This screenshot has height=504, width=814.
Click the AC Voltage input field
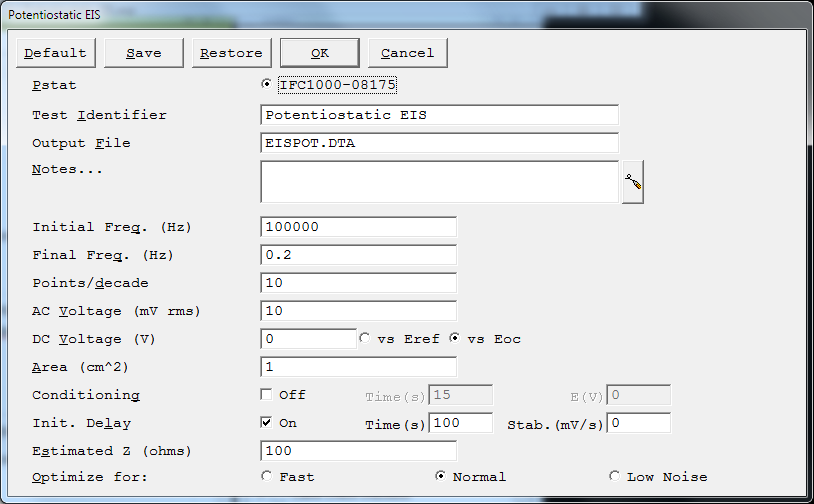358,311
